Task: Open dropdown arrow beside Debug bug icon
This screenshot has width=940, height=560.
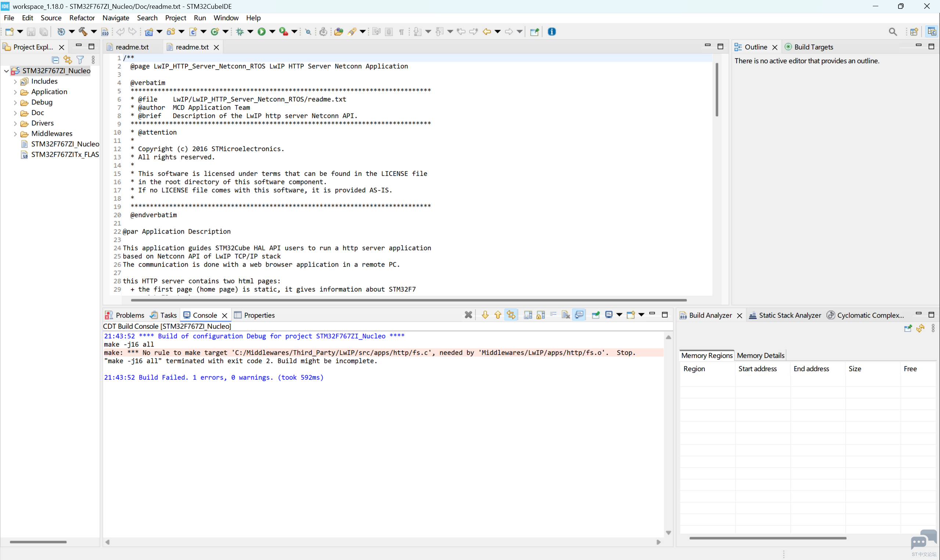Action: pos(250,32)
